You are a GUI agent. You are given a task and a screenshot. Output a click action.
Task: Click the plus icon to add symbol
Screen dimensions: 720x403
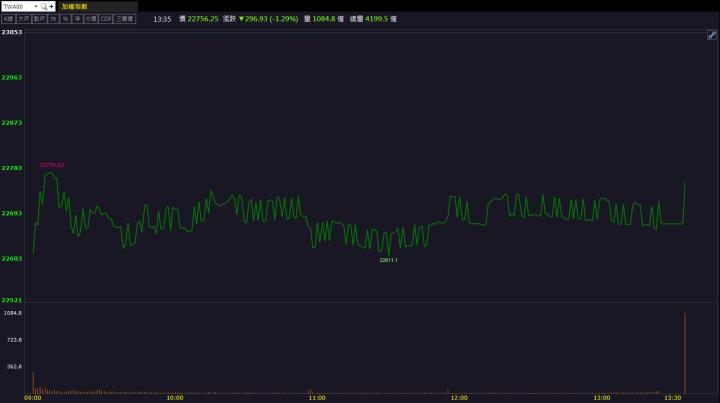point(51,6)
